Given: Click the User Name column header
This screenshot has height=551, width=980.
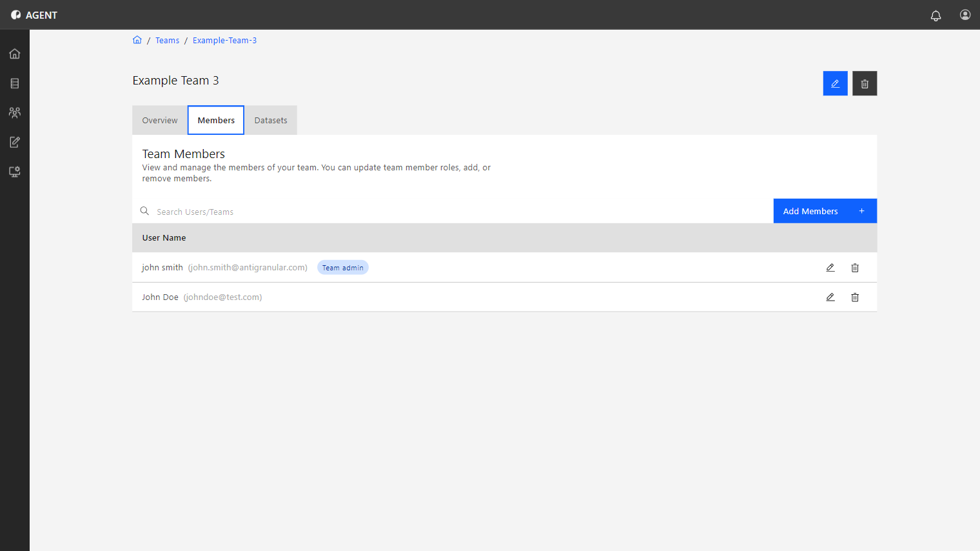Looking at the screenshot, I should point(164,238).
